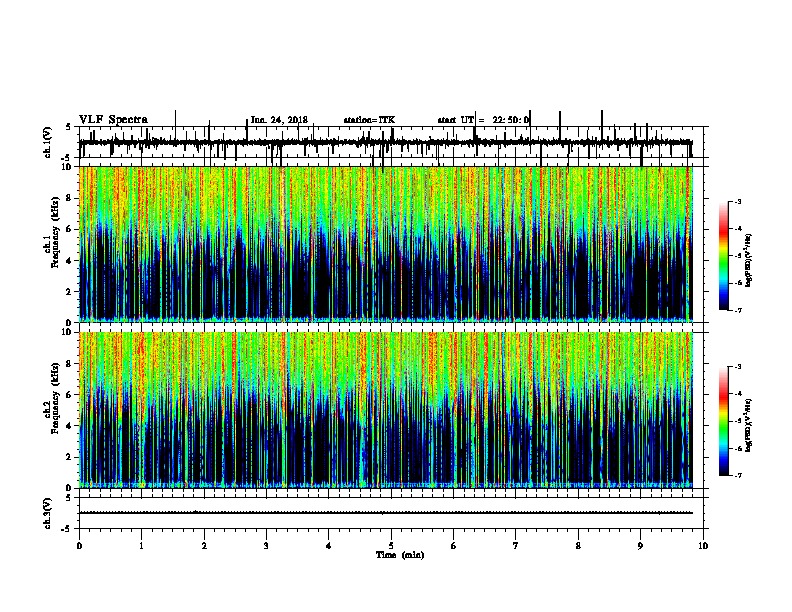
Task: Click the log(PSD) label beside ch.2 color bar
Action: pos(748,425)
